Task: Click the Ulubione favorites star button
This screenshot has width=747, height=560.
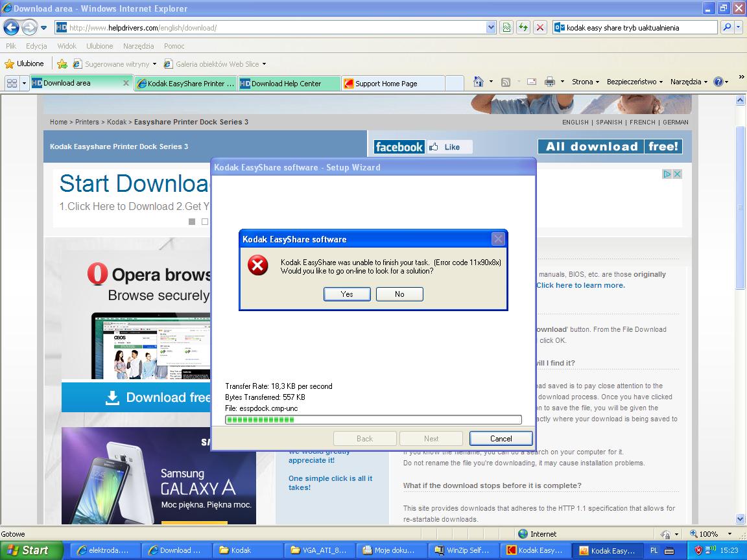Action: coord(24,64)
